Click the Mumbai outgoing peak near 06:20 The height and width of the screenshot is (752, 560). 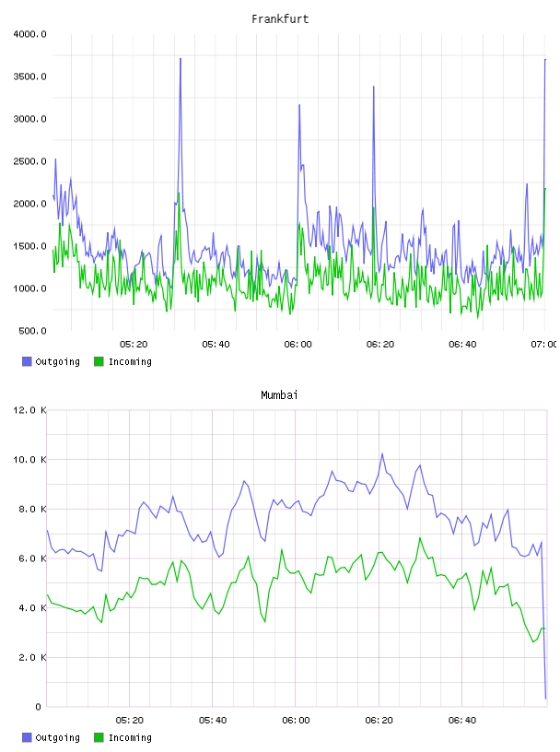[x=382, y=453]
